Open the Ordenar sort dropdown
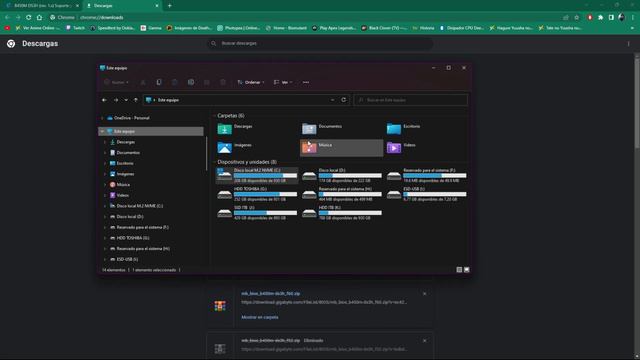 (251, 82)
